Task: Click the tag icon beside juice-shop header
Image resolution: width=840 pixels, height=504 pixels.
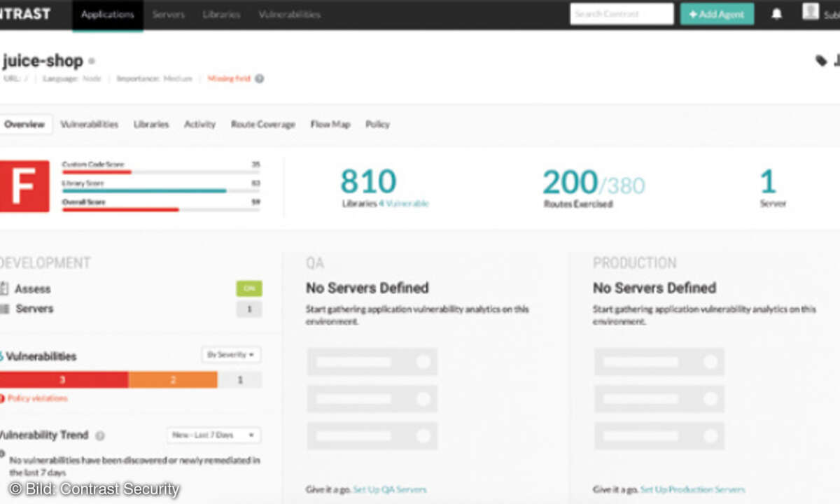Action: 821,61
